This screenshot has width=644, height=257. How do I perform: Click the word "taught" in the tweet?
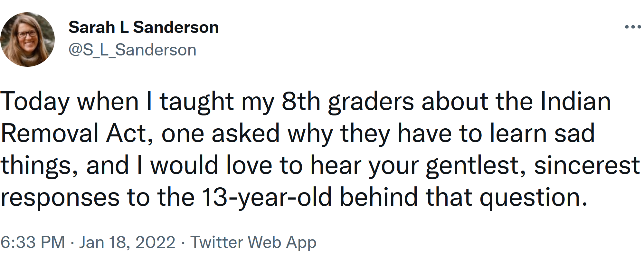[196, 102]
